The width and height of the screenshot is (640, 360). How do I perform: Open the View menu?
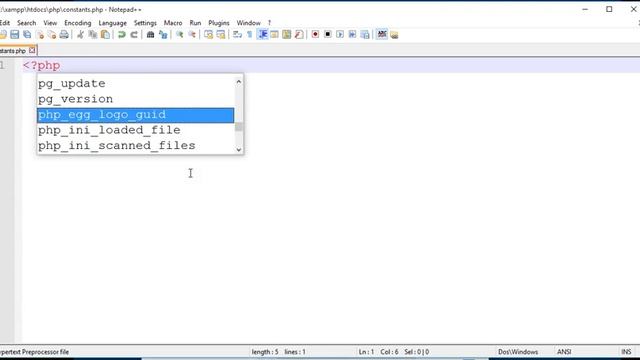[x=50, y=23]
